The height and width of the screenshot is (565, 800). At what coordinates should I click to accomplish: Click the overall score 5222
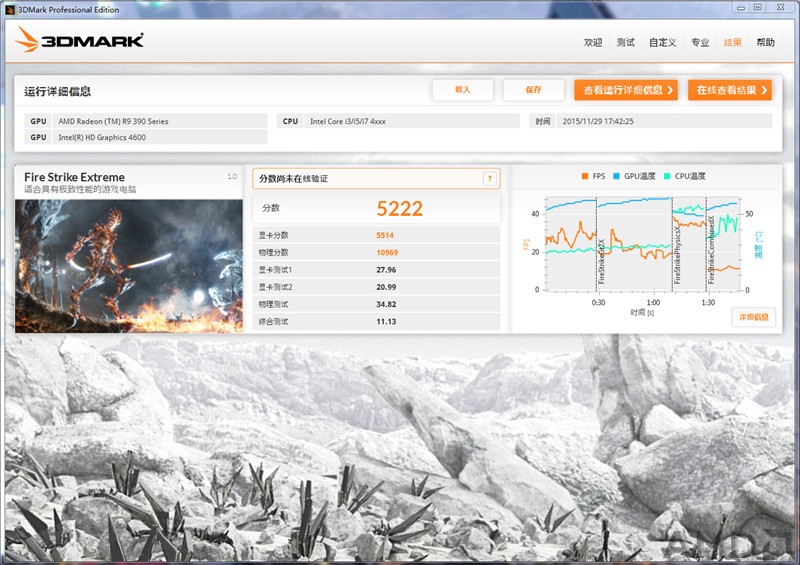(399, 208)
